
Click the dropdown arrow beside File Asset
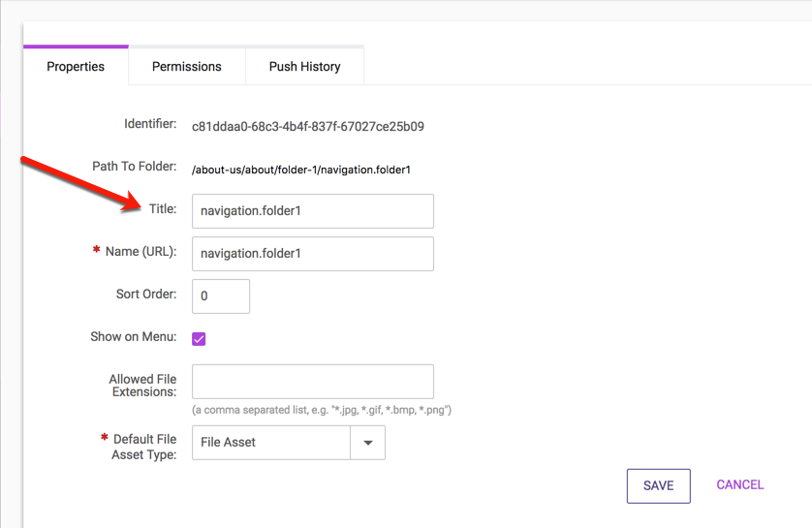[367, 443]
